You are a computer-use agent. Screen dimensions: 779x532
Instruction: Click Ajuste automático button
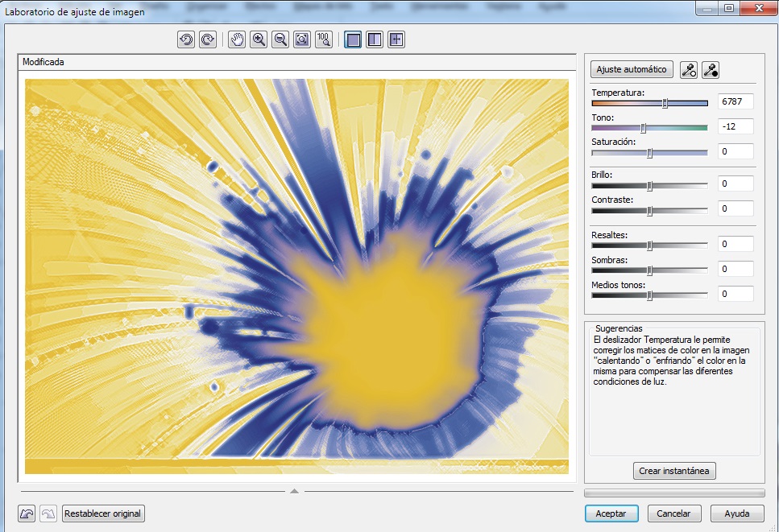(632, 70)
